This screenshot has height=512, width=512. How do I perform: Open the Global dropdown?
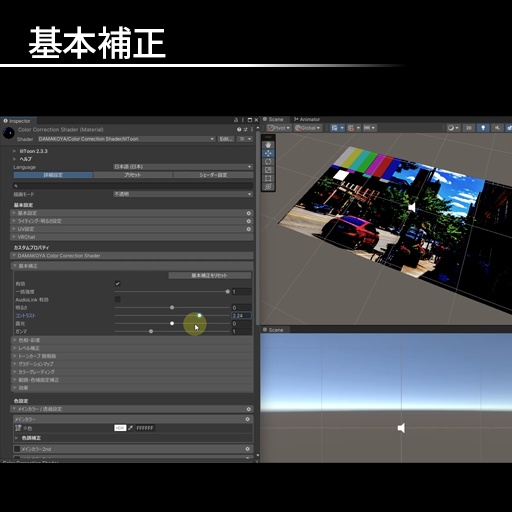coord(308,128)
